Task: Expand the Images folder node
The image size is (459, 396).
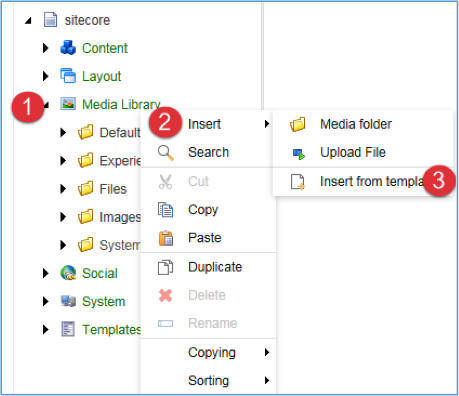Action: (63, 217)
